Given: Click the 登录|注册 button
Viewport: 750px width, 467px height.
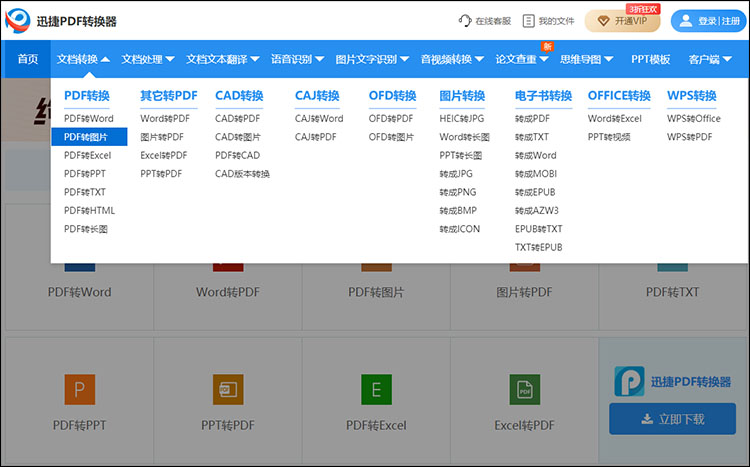Looking at the screenshot, I should 708,21.
